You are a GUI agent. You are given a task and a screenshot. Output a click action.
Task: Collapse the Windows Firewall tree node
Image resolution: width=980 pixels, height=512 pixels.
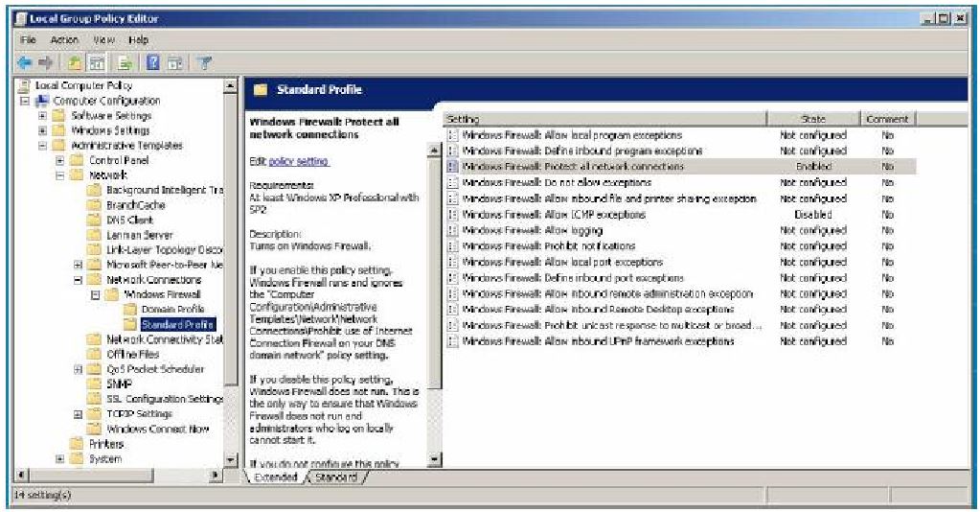tap(95, 294)
